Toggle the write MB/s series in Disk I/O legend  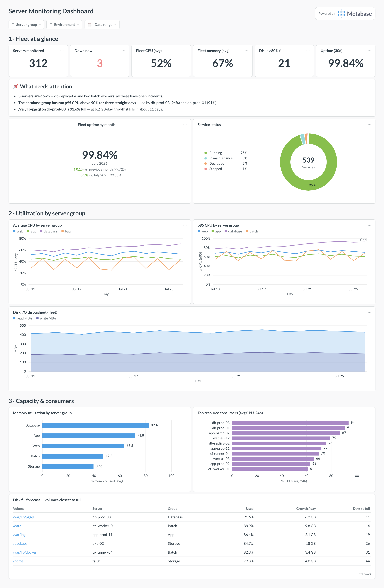point(46,318)
